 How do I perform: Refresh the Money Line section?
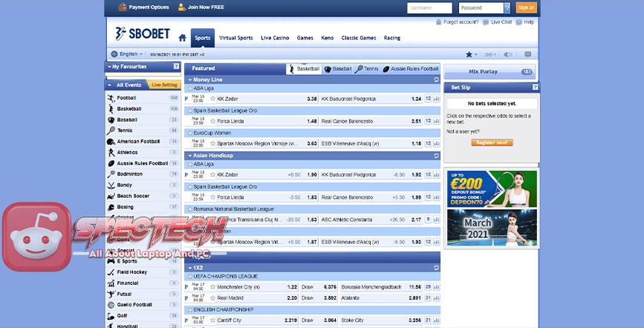coord(436,80)
